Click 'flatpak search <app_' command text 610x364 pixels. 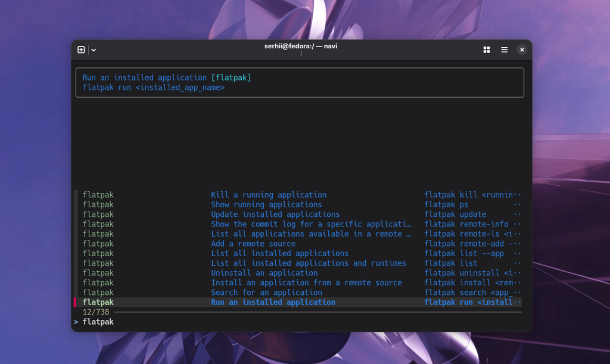click(468, 293)
